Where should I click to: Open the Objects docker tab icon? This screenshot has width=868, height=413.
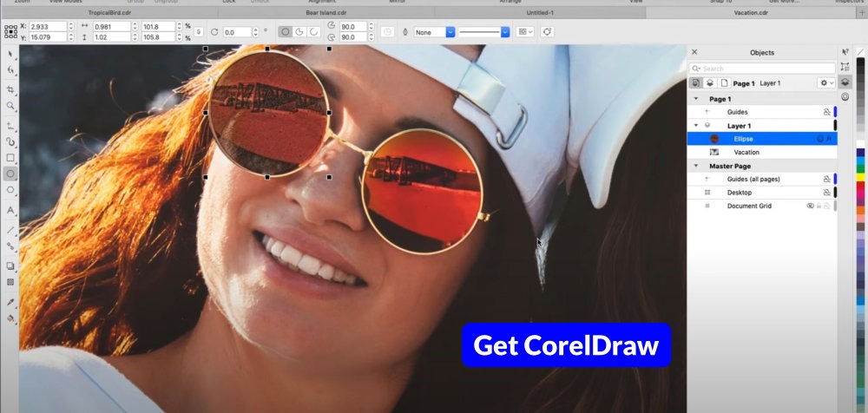pos(845,82)
